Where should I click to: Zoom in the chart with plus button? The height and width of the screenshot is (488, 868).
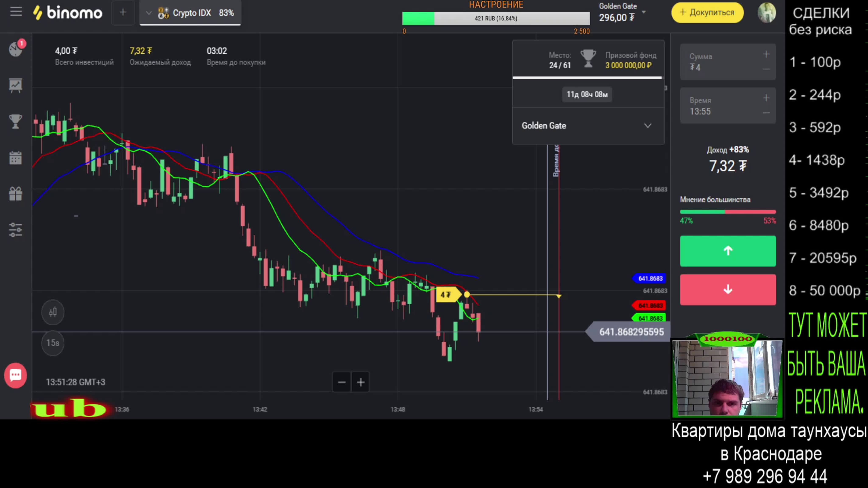360,382
